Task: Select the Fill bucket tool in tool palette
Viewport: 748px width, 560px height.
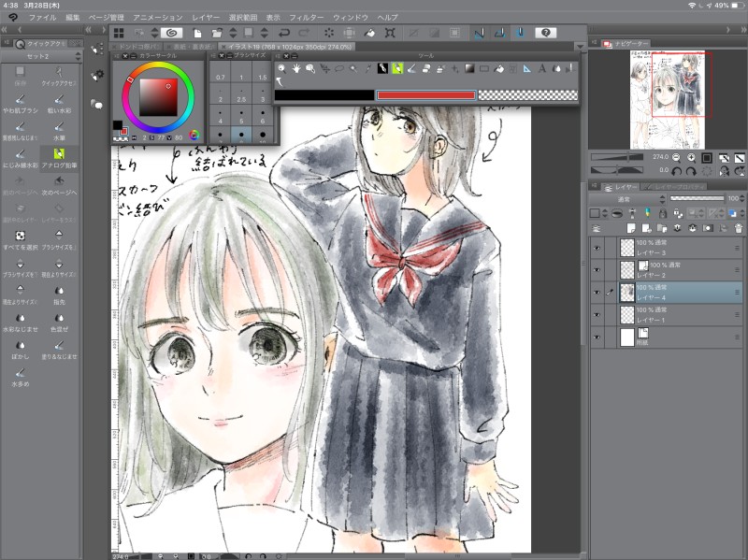Action: point(498,68)
